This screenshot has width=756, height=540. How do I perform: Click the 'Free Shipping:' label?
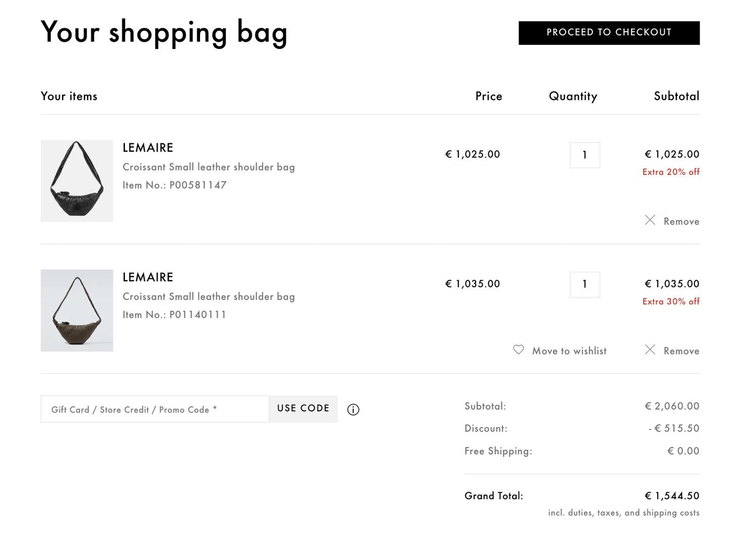(498, 451)
